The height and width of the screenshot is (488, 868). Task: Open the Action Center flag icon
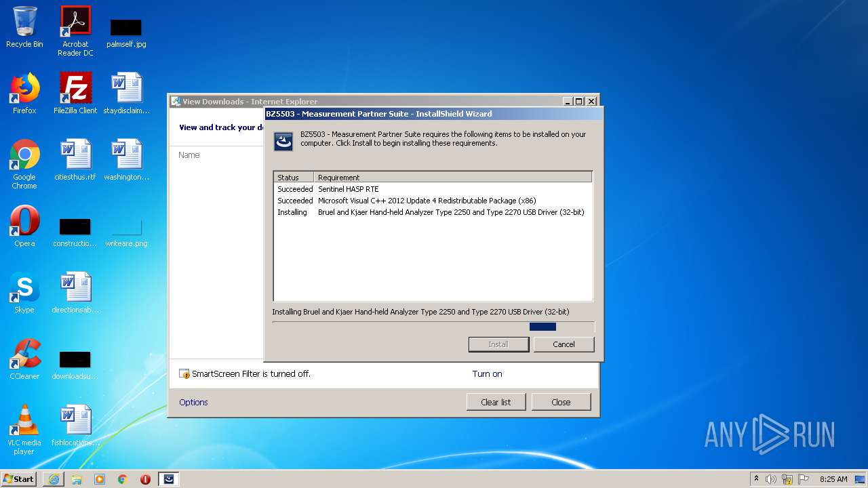[x=804, y=479]
